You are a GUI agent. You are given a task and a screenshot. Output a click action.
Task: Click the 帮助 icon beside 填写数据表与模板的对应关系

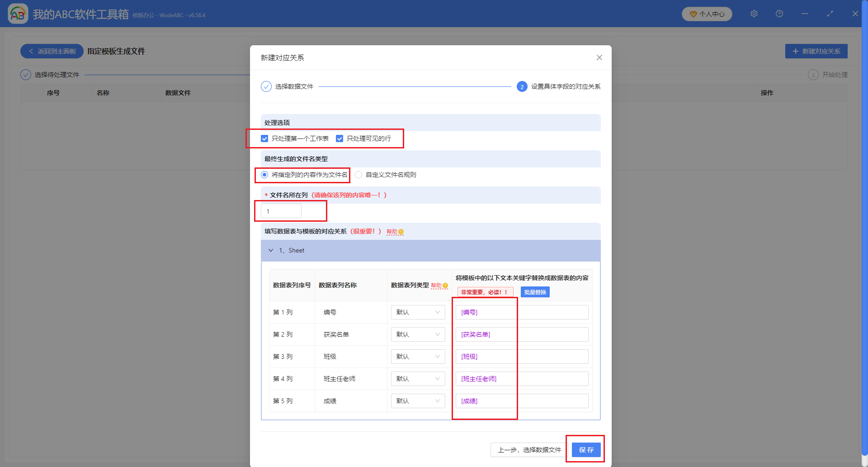401,231
